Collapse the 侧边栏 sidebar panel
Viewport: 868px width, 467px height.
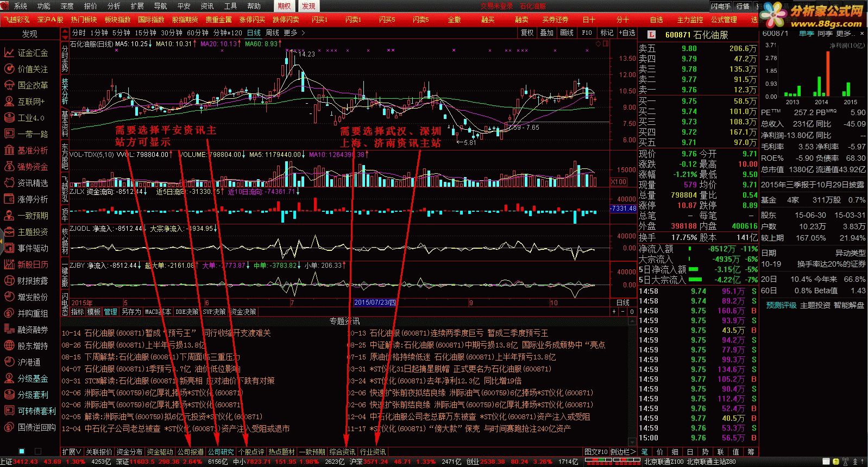[622, 452]
